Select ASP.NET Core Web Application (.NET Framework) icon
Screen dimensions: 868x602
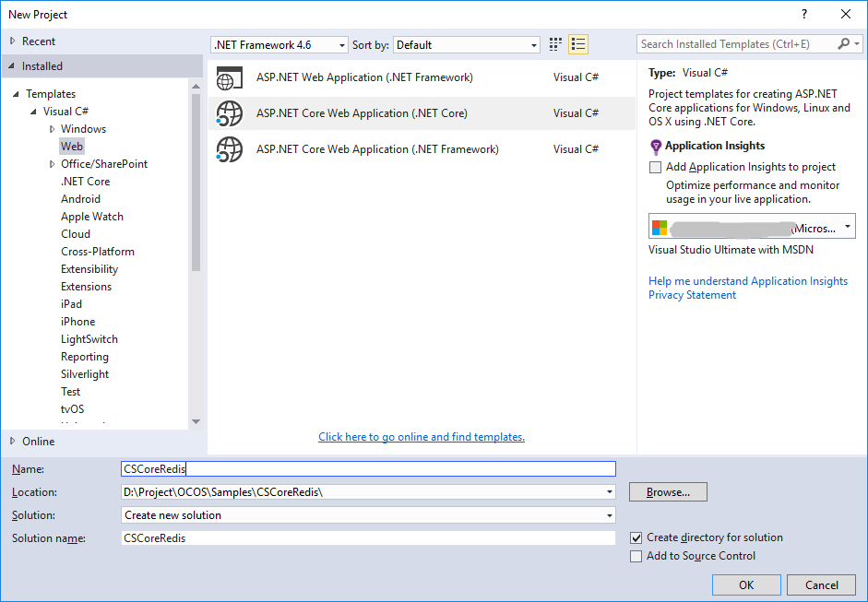[x=229, y=149]
